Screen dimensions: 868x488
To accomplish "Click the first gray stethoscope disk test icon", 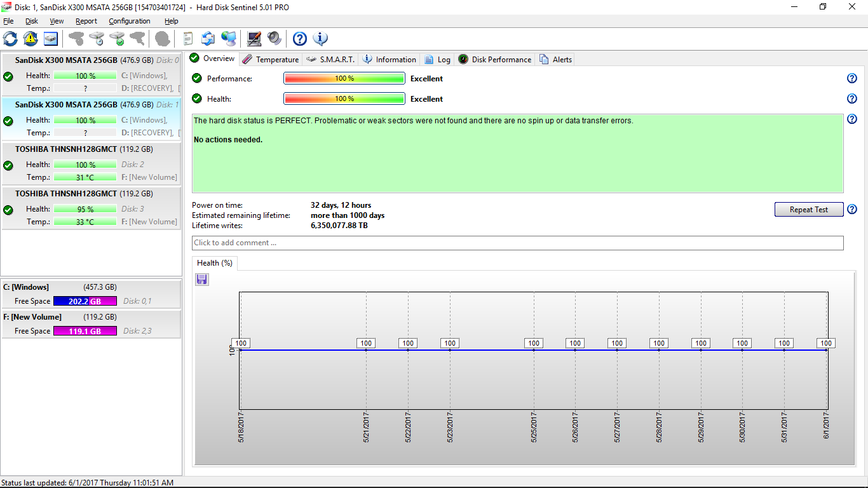I will click(76, 39).
